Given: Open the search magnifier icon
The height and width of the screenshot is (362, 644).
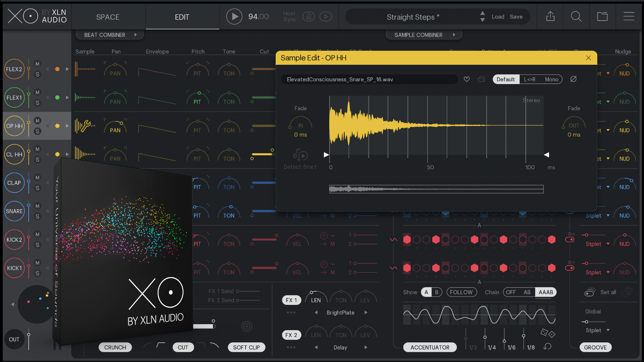Looking at the screenshot, I should point(576,16).
